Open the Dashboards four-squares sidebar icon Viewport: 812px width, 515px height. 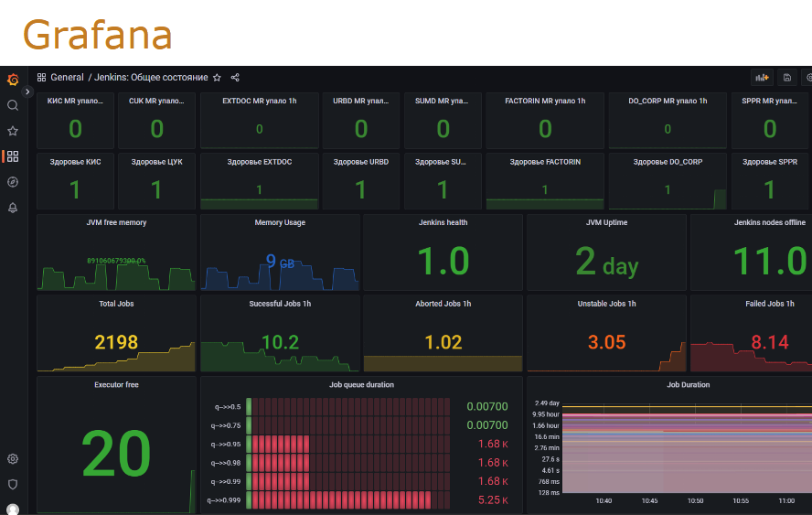coord(13,156)
